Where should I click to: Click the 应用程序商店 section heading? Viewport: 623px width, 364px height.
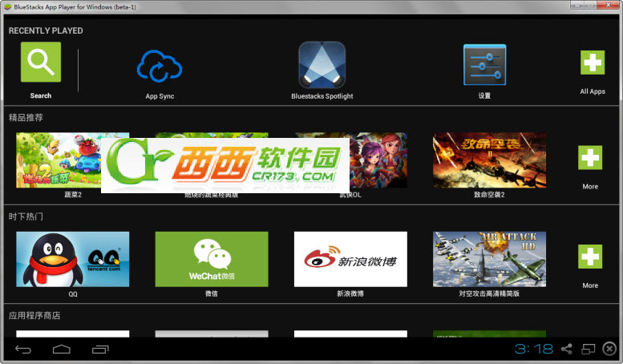click(x=34, y=316)
